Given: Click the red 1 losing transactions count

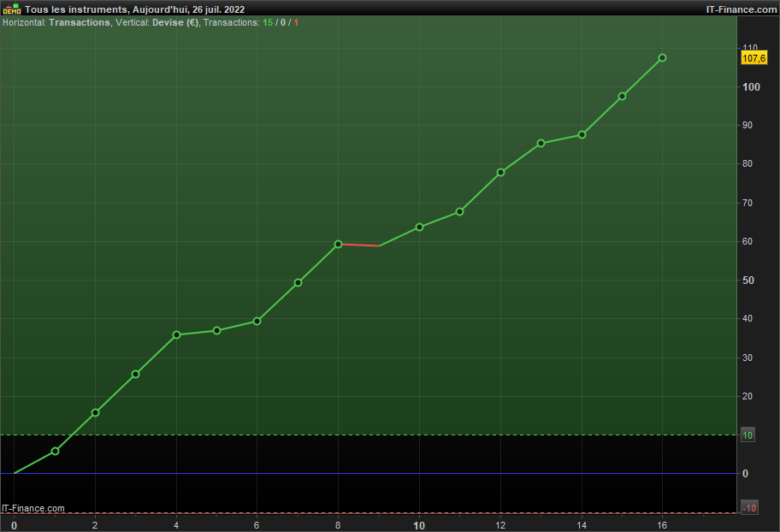Looking at the screenshot, I should 296,22.
